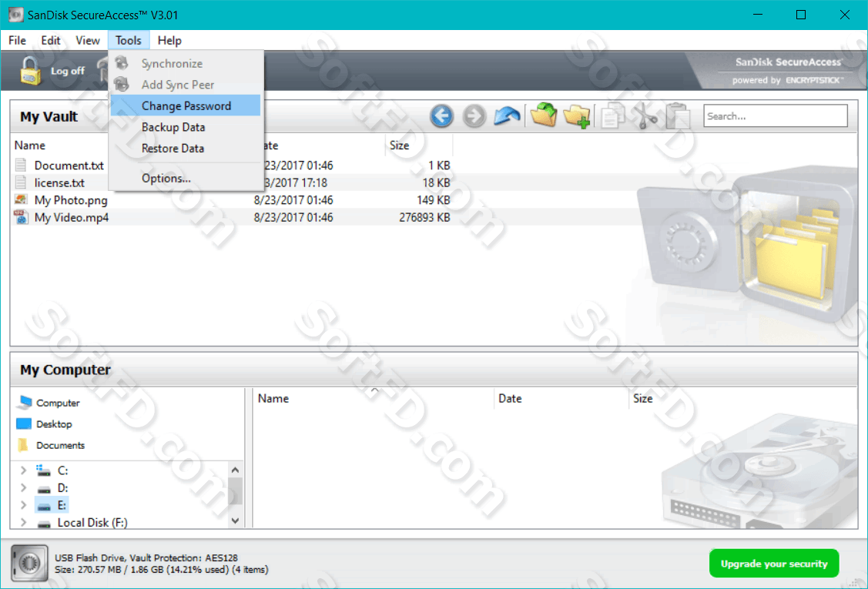This screenshot has width=868, height=589.
Task: Click the Computer monitor icon
Action: tap(25, 403)
